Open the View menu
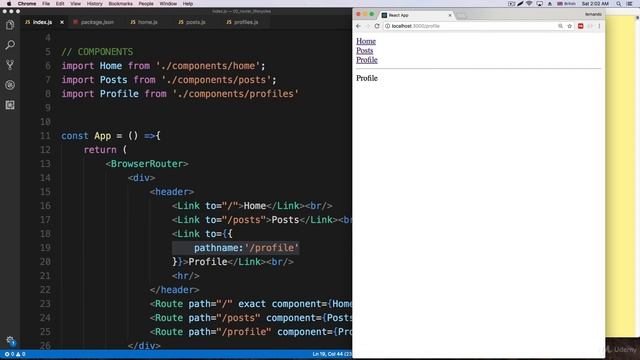This screenshot has width=640, height=360. point(76,4)
